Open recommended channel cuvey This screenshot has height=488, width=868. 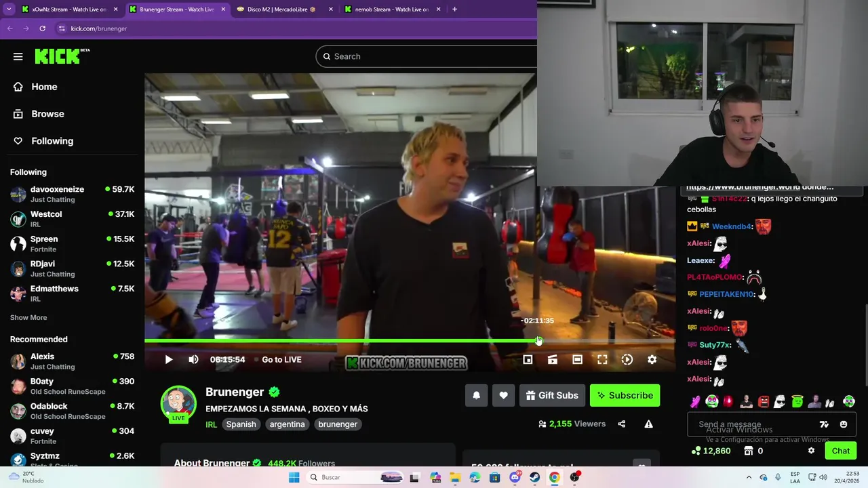tap(72, 436)
